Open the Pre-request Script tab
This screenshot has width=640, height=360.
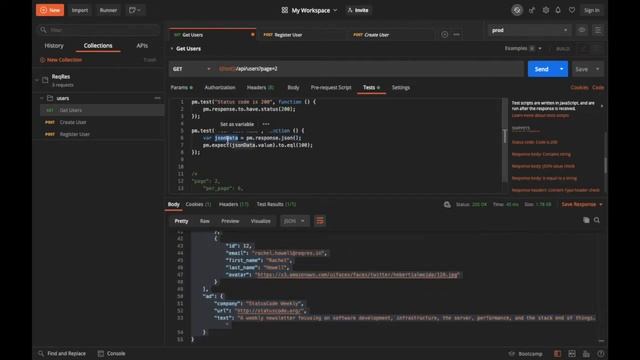coord(331,88)
